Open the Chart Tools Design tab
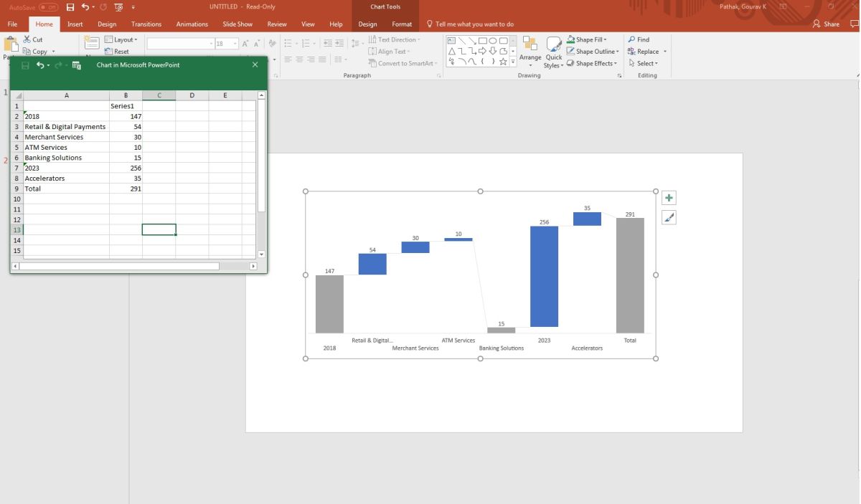This screenshot has width=861, height=504. 367,24
